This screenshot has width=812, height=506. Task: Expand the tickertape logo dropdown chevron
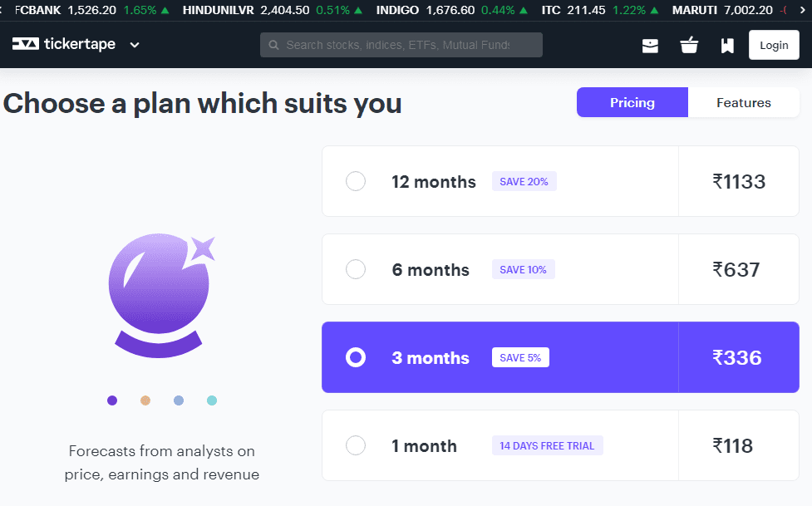135,45
